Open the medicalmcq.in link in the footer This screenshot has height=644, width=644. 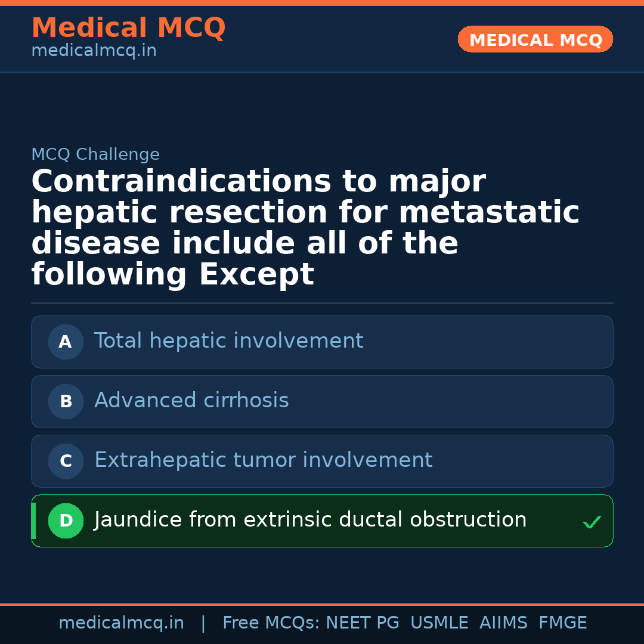click(121, 623)
